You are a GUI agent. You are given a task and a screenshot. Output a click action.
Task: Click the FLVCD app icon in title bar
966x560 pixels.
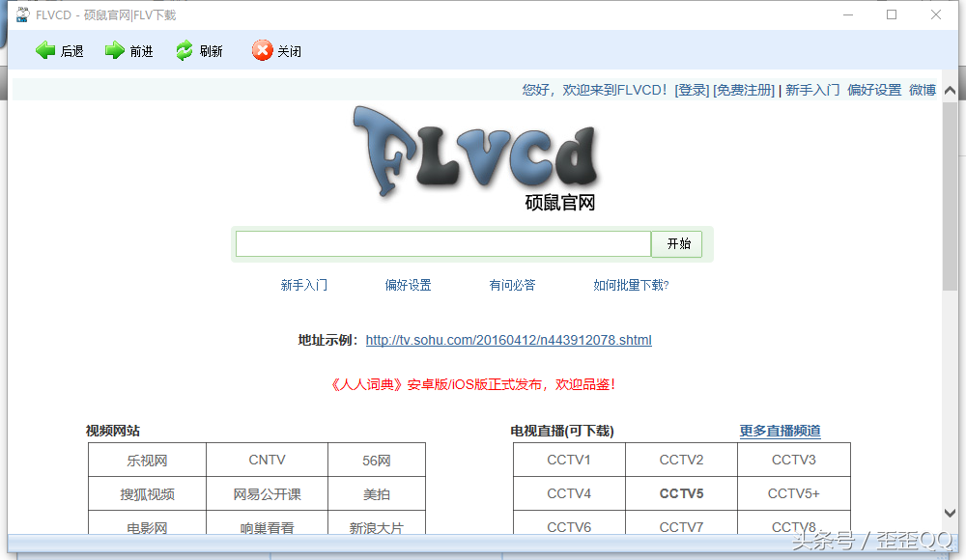(x=23, y=14)
